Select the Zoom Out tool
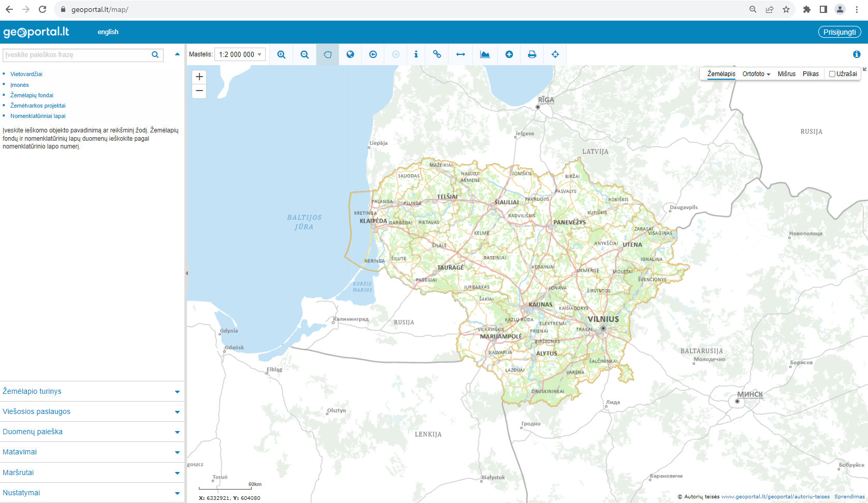Viewport: 868px width, 503px height. (x=305, y=54)
